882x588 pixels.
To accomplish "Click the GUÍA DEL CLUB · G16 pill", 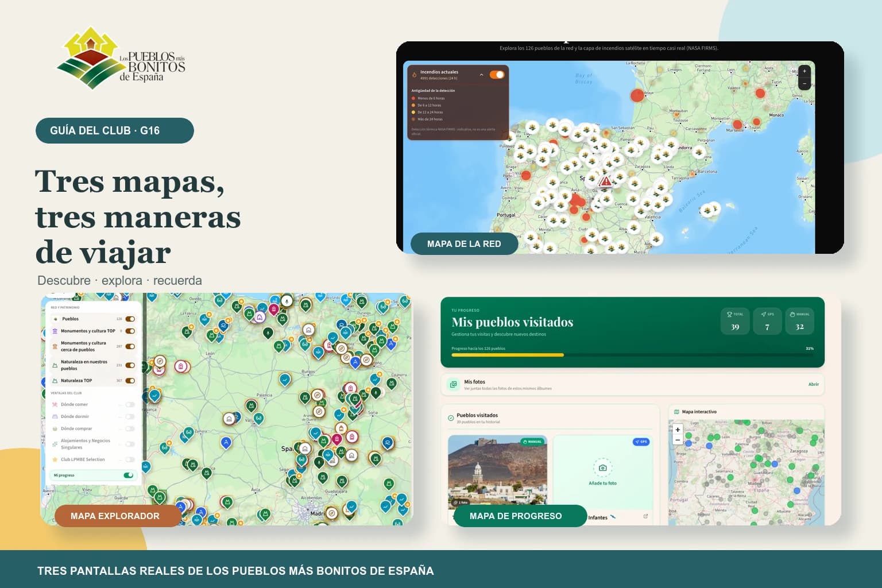I will point(115,130).
